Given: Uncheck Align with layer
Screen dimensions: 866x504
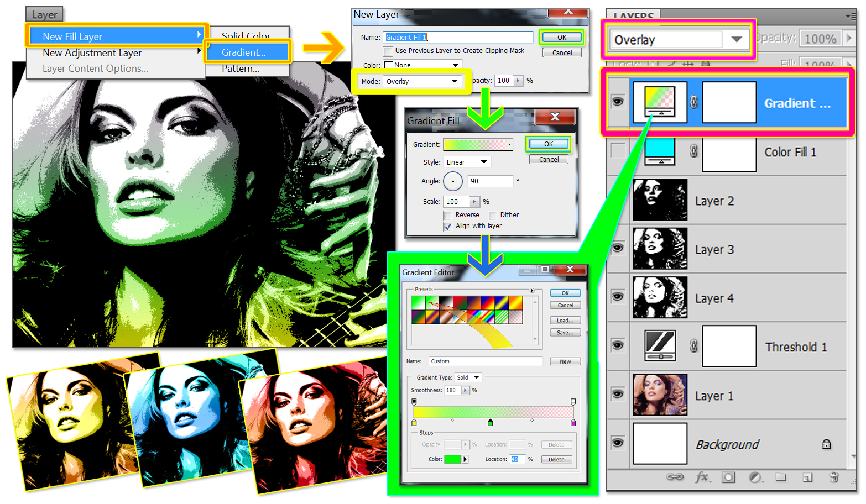Looking at the screenshot, I should [x=448, y=226].
